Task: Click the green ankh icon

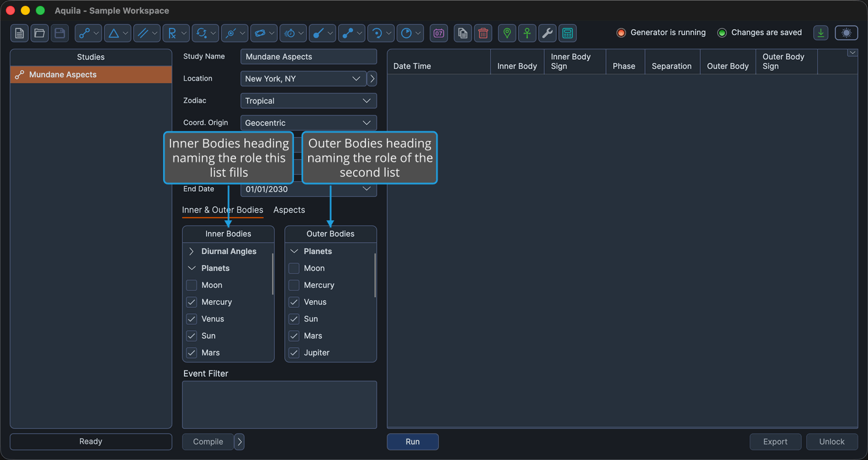Action: pyautogui.click(x=527, y=33)
